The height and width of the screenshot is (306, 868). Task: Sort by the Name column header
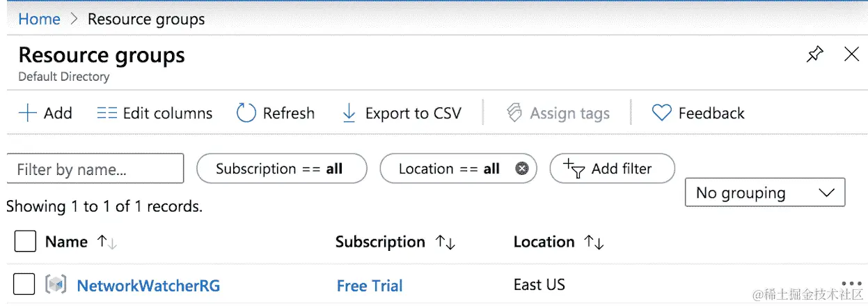pyautogui.click(x=66, y=242)
